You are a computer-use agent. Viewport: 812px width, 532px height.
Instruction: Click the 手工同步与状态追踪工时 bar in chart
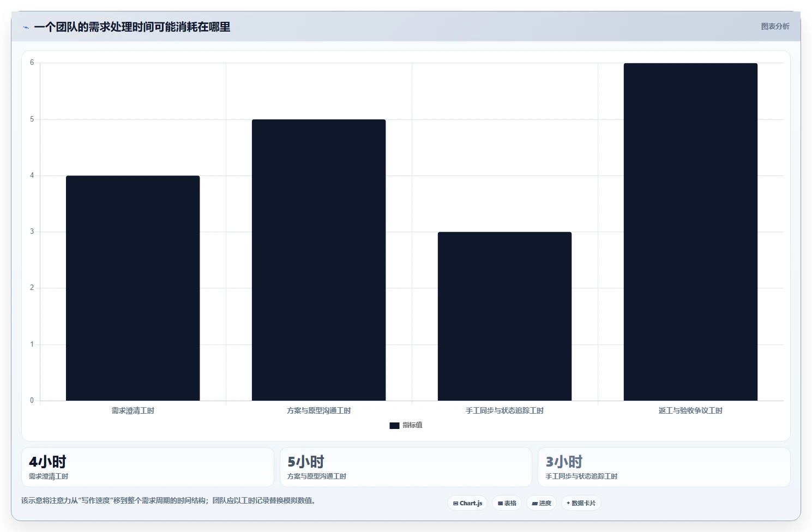click(x=504, y=316)
